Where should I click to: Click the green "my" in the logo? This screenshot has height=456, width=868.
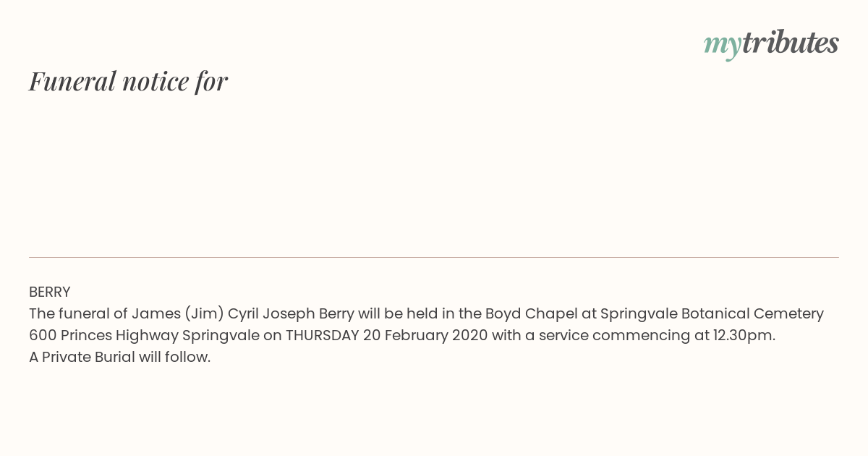(x=722, y=46)
